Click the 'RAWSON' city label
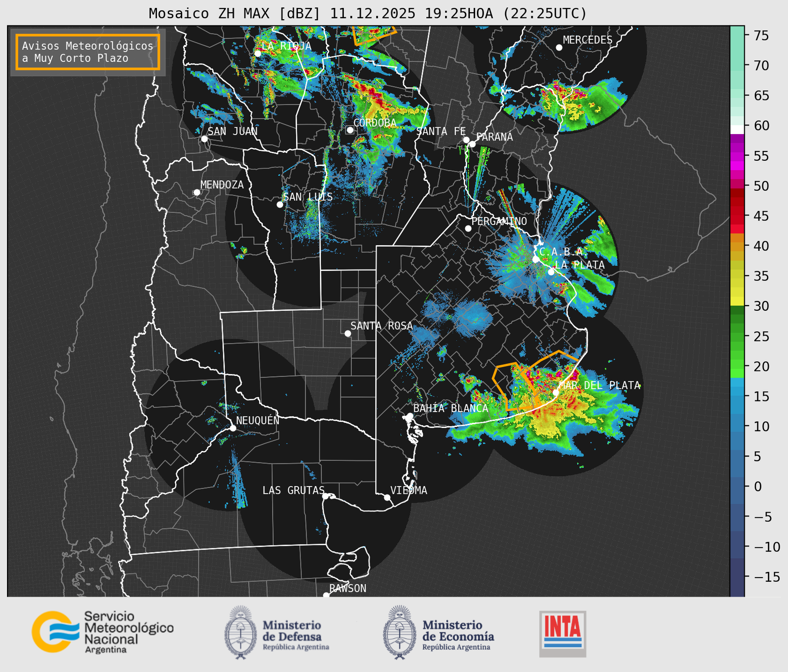 click(348, 588)
